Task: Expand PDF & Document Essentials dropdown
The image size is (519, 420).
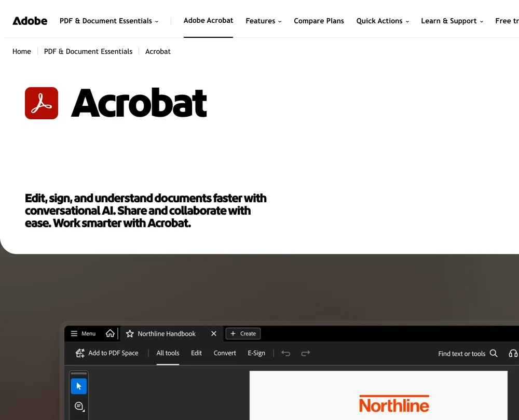Action: point(109,21)
